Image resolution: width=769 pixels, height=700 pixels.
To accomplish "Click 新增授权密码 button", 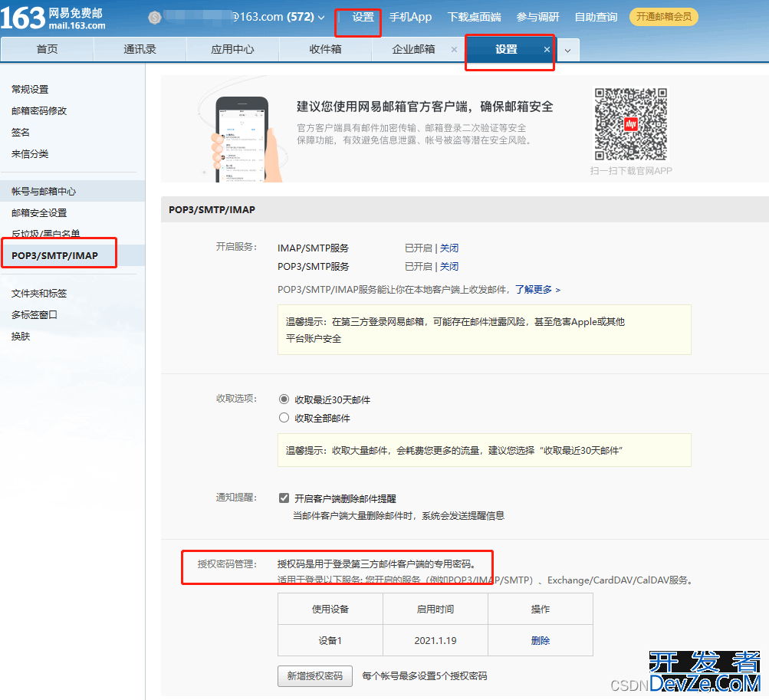I will point(315,676).
